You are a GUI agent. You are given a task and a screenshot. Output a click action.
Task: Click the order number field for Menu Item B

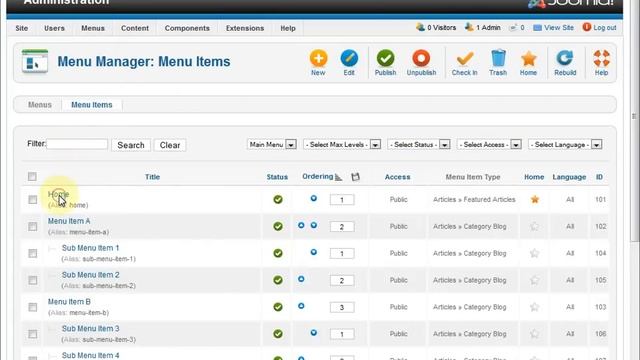pos(342,307)
